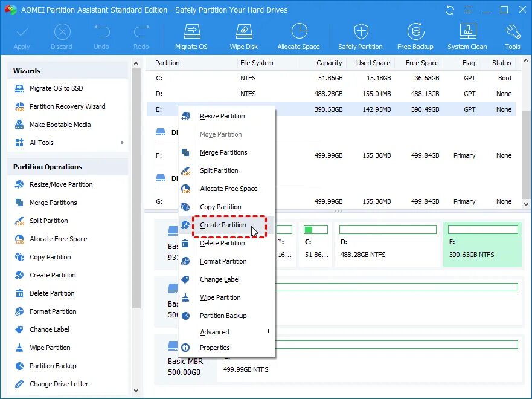Open the Partition Recovery Wizard
The width and height of the screenshot is (532, 399).
[x=68, y=106]
